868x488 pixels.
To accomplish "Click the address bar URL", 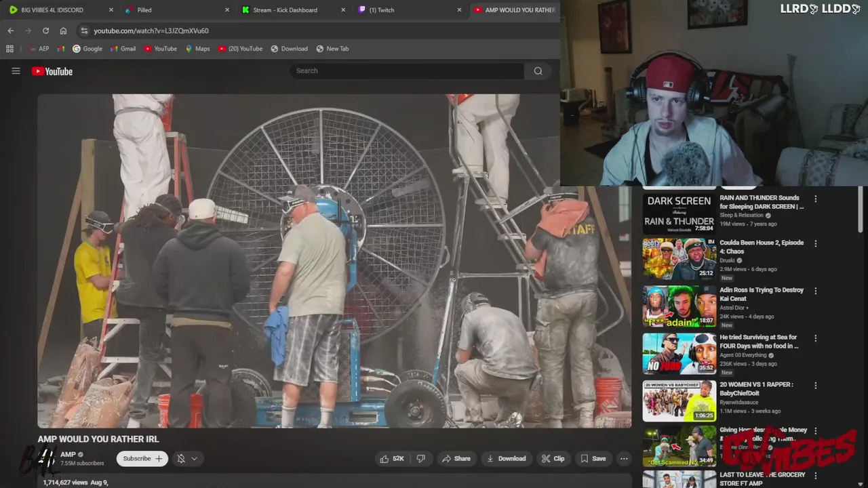I will [151, 30].
